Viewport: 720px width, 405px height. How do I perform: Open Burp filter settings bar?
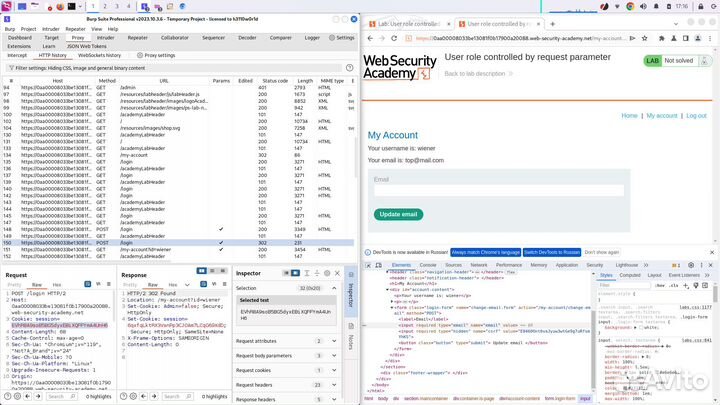[x=174, y=68]
